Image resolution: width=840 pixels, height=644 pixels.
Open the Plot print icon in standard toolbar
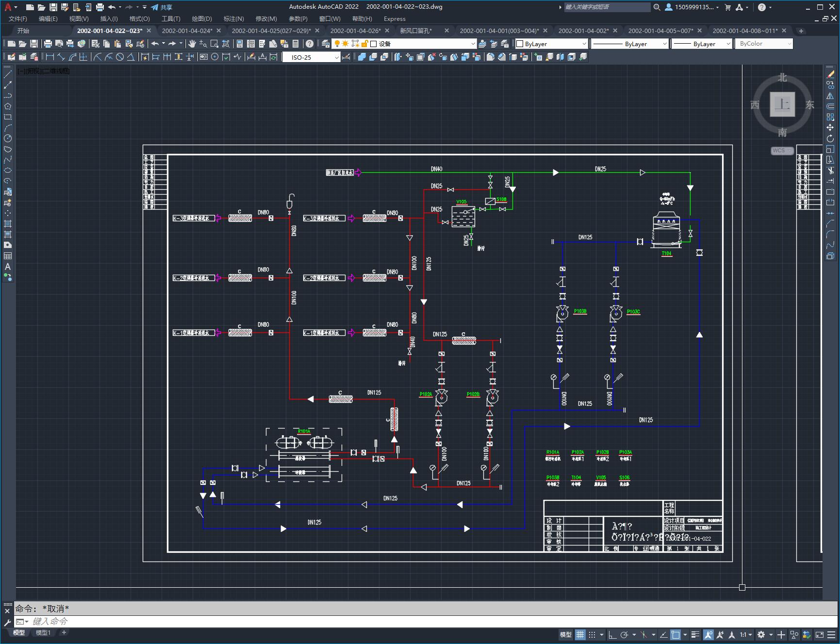[48, 44]
